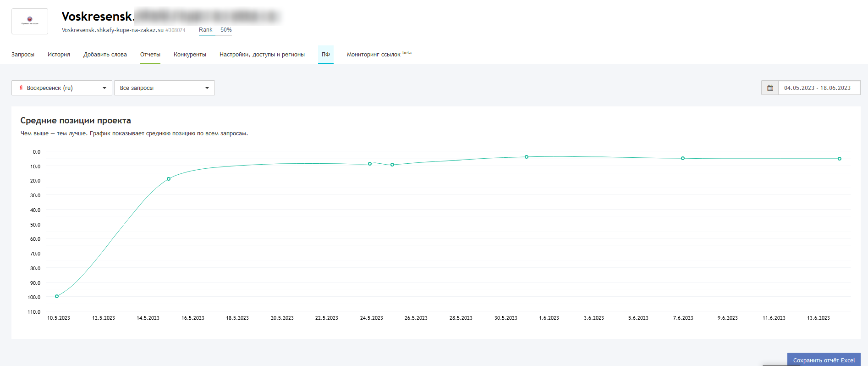868x366 pixels.
Task: Expand the Все запросы filter dropdown
Action: point(164,88)
